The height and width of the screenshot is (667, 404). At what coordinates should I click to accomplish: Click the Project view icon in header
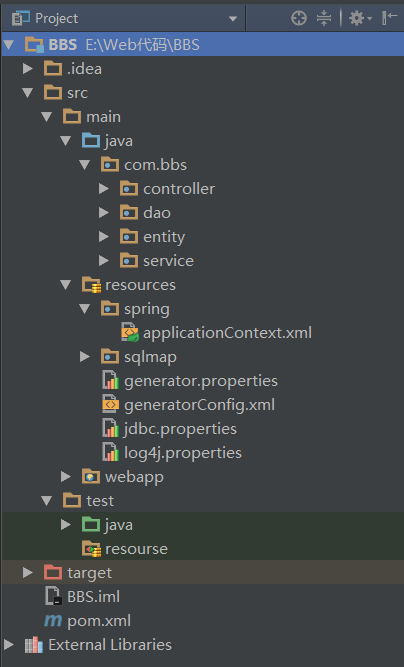pos(21,18)
